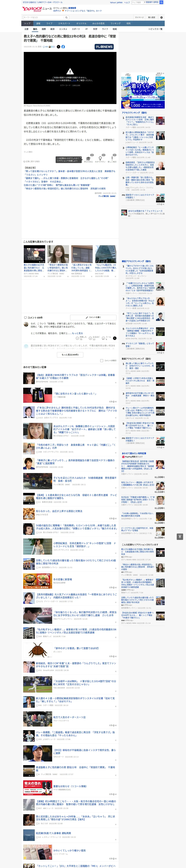Click the comments speech bubble heading icon

click(x=25, y=318)
